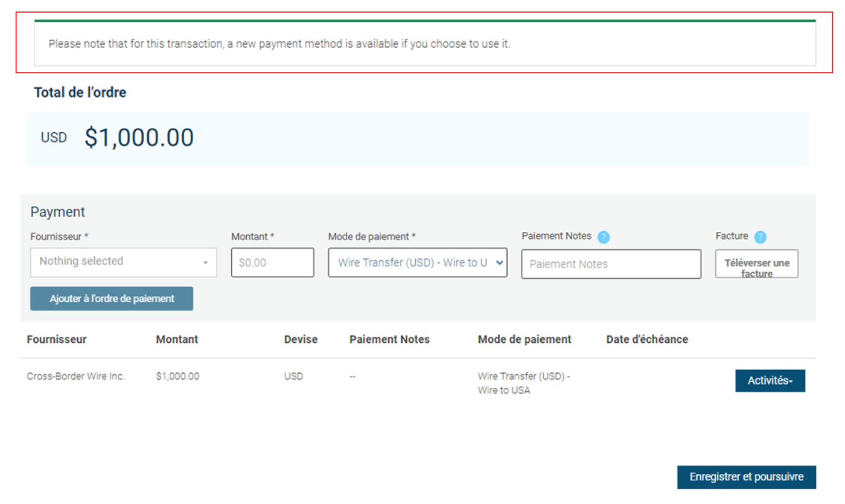Click Ajouter à l'ordre de paiement
The image size is (845, 504).
pyautogui.click(x=112, y=298)
